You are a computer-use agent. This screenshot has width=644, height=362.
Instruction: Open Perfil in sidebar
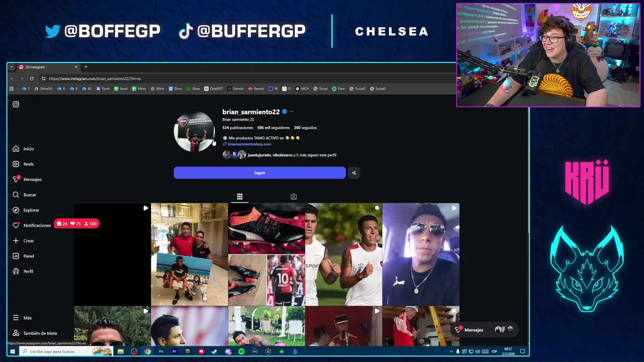coord(23,271)
